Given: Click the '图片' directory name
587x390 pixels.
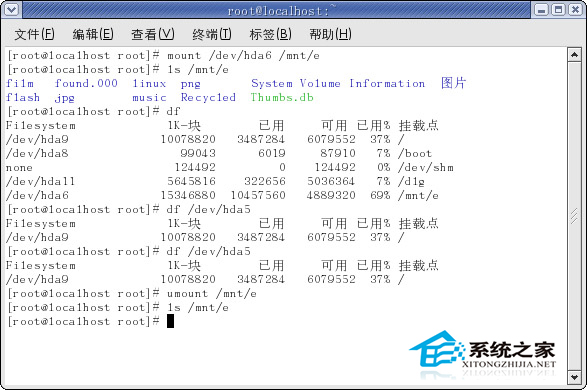Looking at the screenshot, I should click(453, 83).
